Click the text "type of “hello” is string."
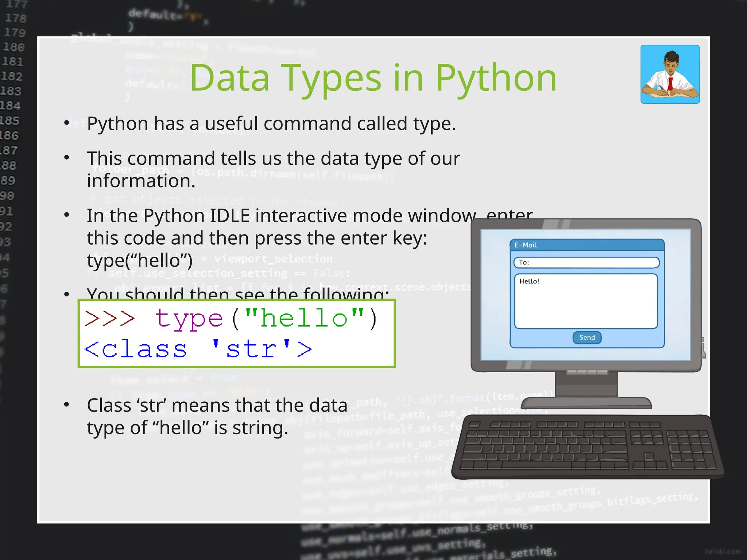The image size is (747, 560). [x=187, y=428]
